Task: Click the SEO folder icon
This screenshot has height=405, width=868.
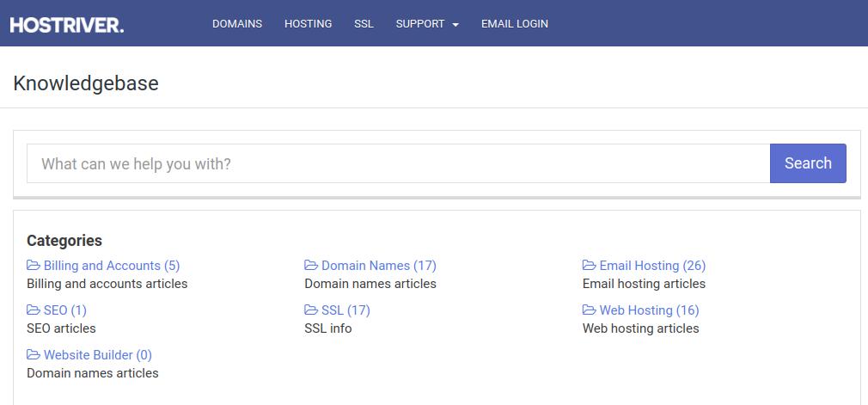Action: coord(34,310)
